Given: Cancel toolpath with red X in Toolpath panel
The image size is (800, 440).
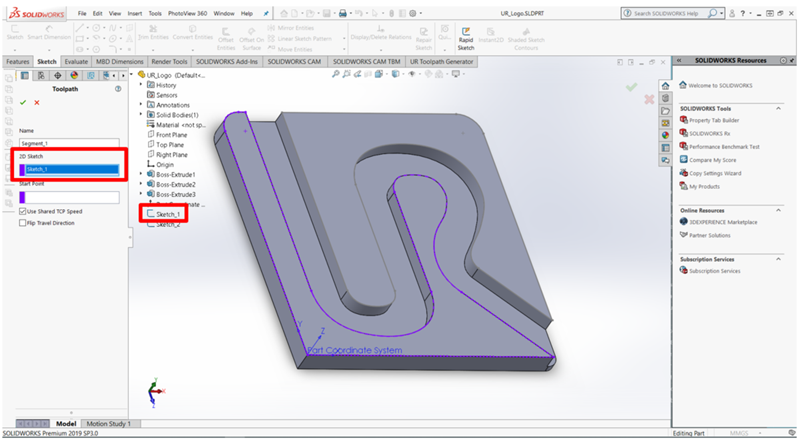Looking at the screenshot, I should [x=37, y=103].
